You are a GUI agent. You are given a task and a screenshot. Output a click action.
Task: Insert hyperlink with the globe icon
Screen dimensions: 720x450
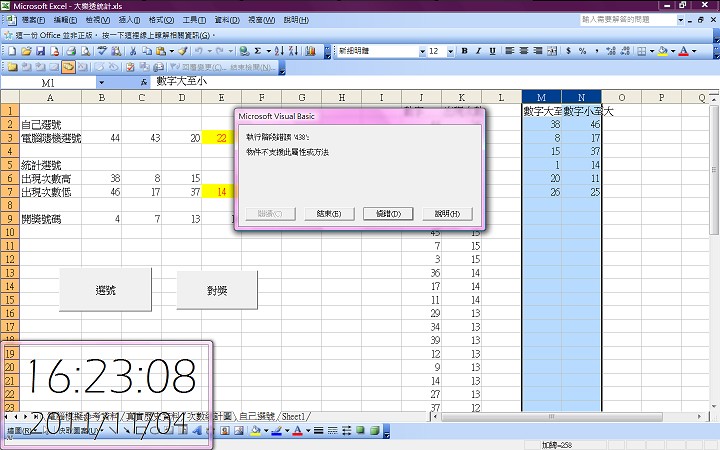pos(244,51)
